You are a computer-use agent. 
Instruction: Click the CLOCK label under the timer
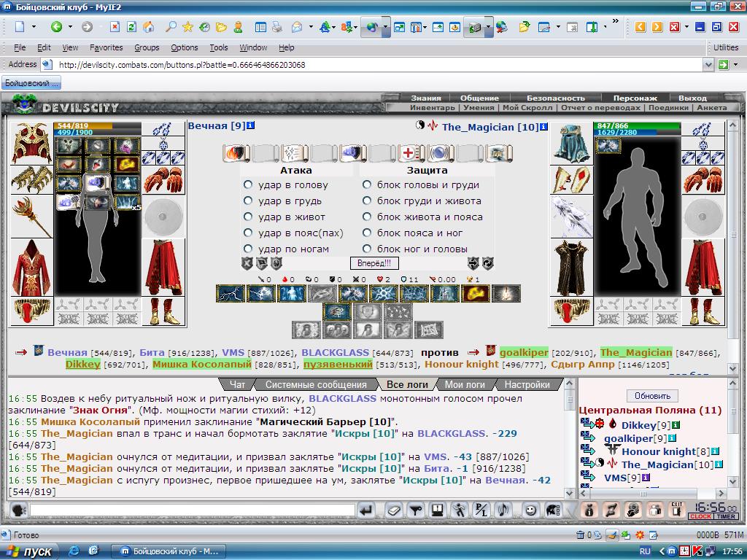click(x=700, y=516)
